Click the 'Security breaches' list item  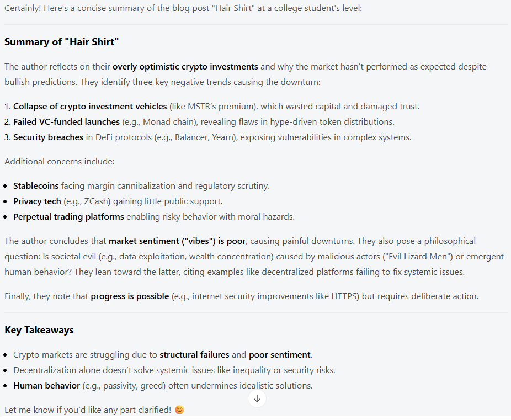pyautogui.click(x=49, y=137)
